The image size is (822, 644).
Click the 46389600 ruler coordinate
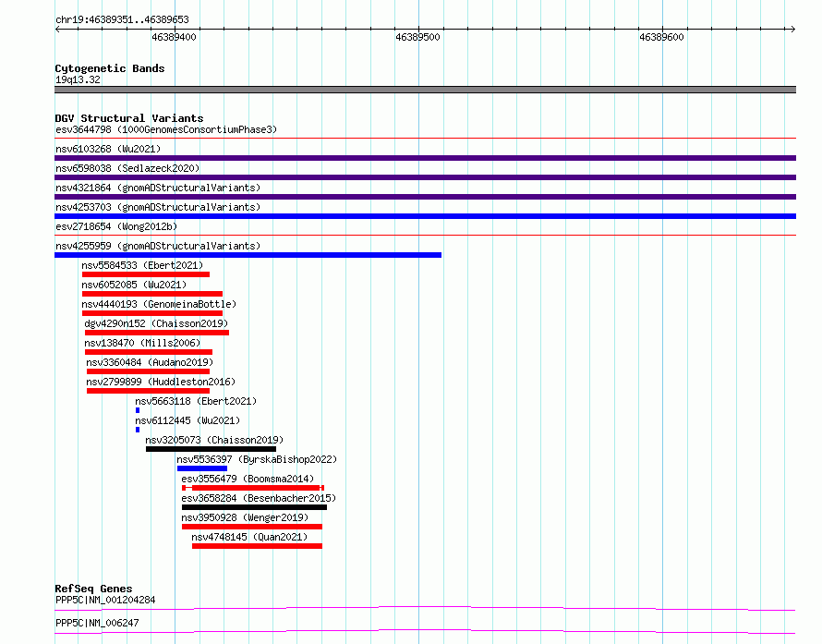(661, 37)
